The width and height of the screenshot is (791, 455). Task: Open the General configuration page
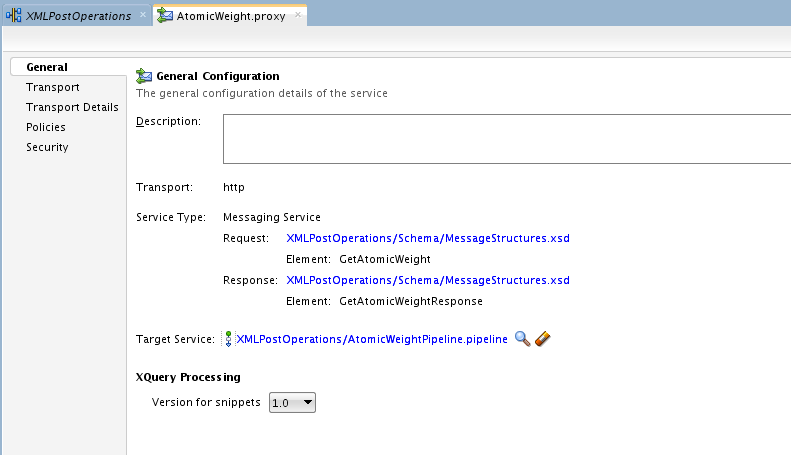click(47, 67)
